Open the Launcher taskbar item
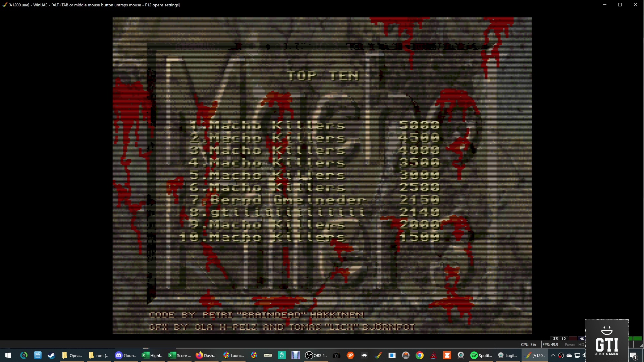This screenshot has height=362, width=644. tap(233, 355)
